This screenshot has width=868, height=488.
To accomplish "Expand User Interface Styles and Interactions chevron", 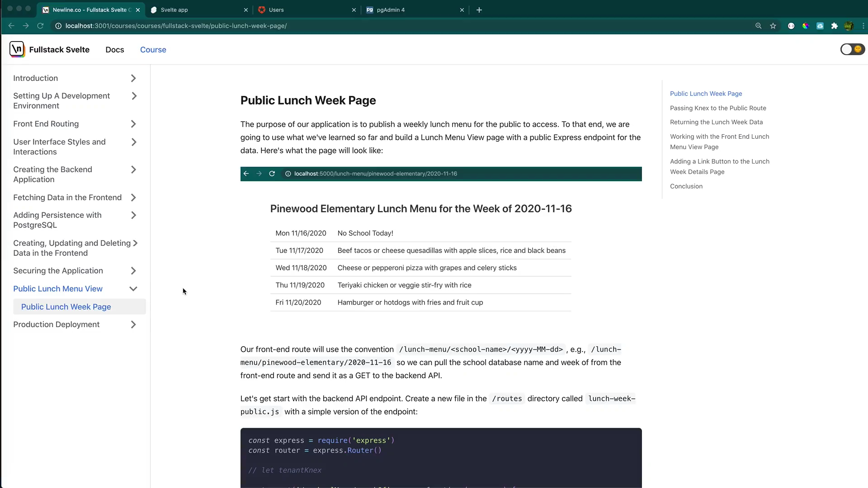I will point(134,142).
